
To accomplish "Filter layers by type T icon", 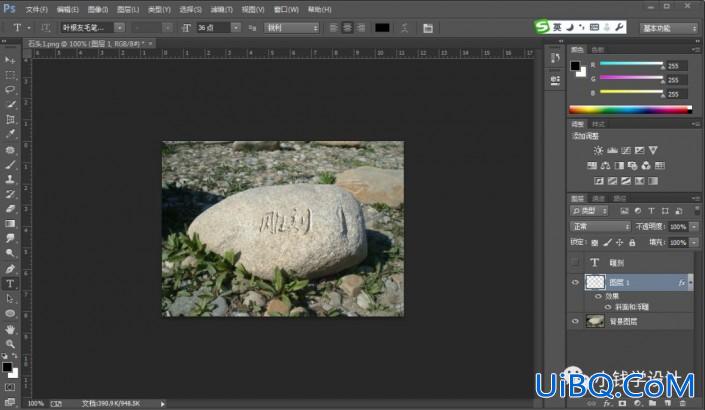I will pos(651,211).
